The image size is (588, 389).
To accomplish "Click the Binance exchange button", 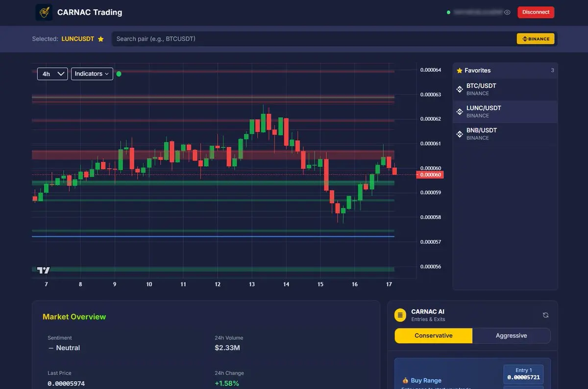I will pos(536,39).
